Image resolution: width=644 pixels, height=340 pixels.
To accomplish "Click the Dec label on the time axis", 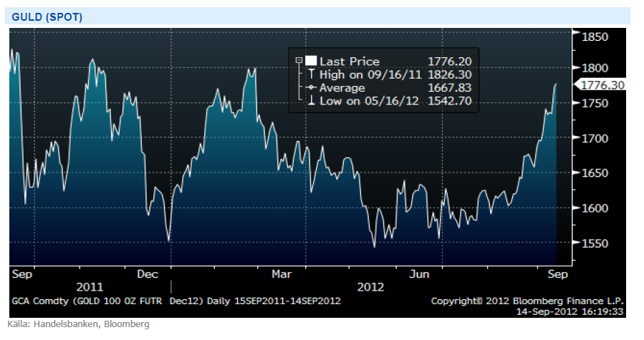I will [x=147, y=273].
